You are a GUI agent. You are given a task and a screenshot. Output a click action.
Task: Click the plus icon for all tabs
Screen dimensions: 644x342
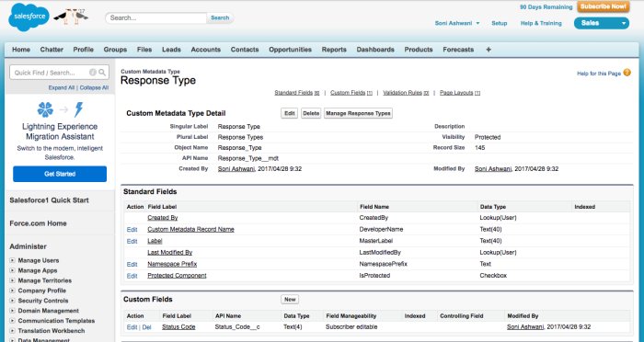click(489, 50)
